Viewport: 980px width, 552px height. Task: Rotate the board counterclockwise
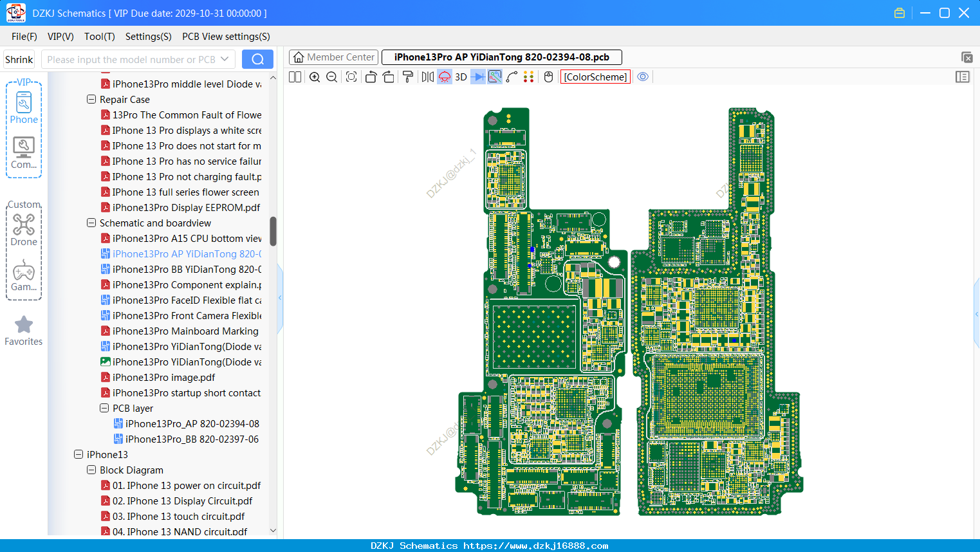click(371, 77)
